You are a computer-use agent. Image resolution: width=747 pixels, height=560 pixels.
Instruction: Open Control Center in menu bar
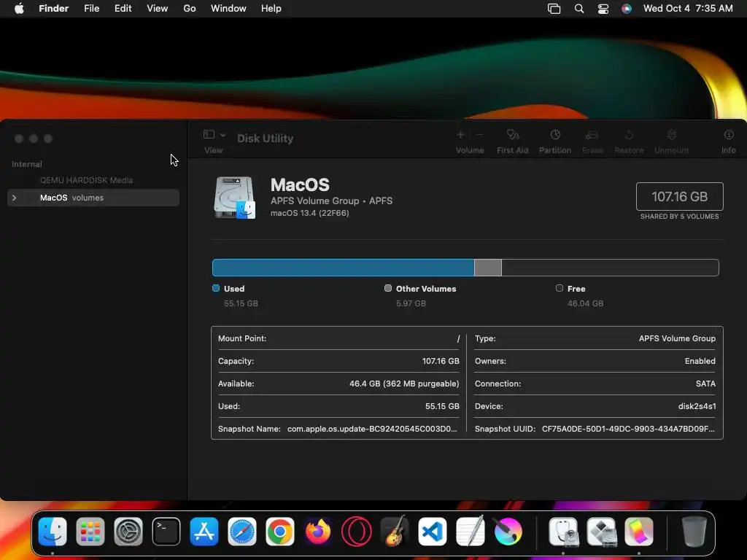coord(603,9)
